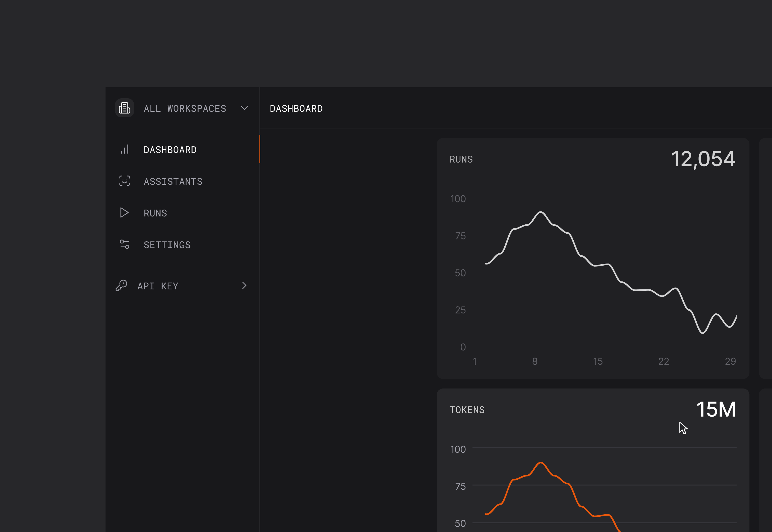
Task: Click the Dashboard bar chart icon
Action: [124, 149]
